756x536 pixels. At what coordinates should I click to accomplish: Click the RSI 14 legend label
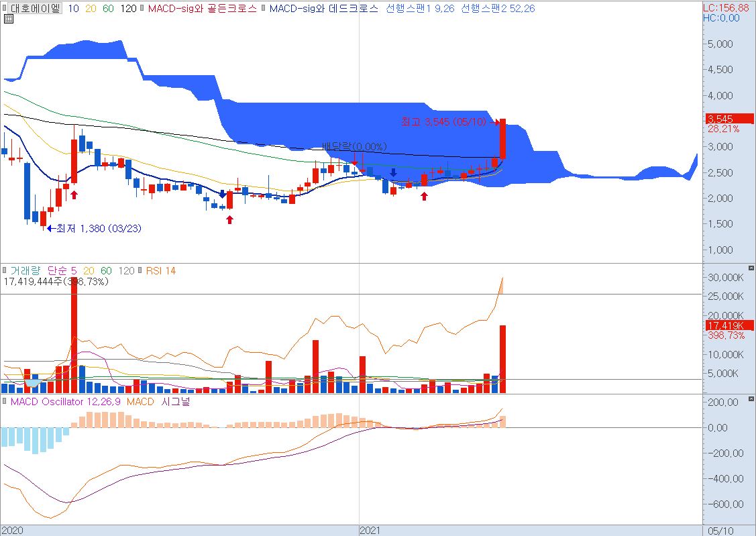click(160, 270)
